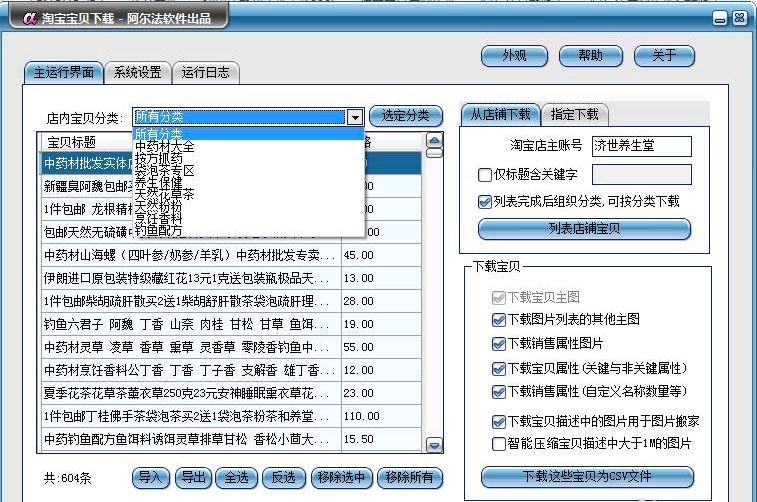Viewport: 757px width, 502px height.
Task: Select the row 夏季花茶花草茶薰衣草250克
Action: tap(231, 393)
